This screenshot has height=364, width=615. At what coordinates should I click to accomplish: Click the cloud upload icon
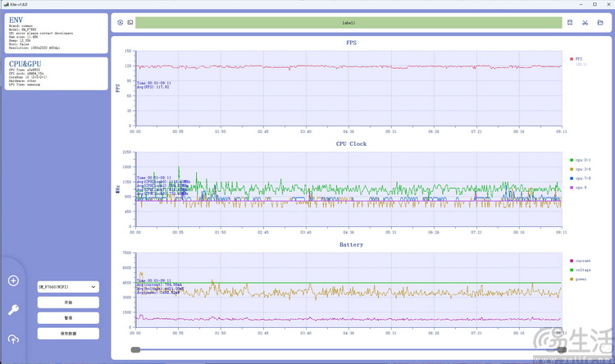(13, 339)
